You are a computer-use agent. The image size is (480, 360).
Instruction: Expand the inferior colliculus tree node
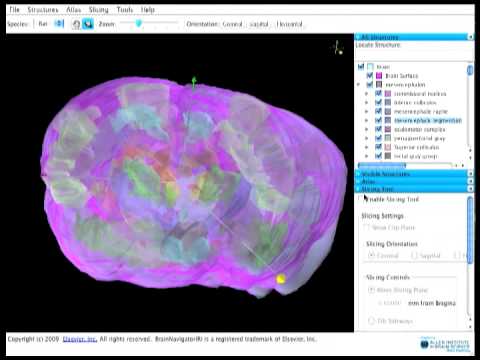click(x=367, y=102)
